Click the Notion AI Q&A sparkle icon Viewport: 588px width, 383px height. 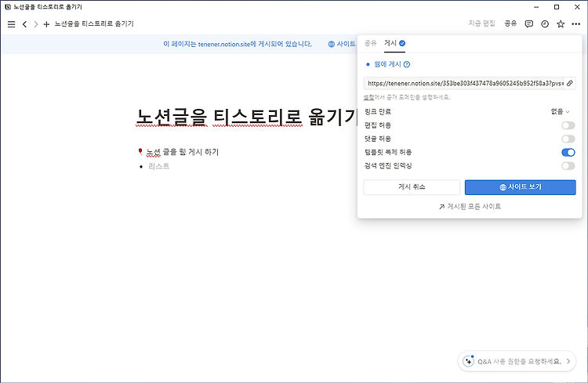(468, 361)
